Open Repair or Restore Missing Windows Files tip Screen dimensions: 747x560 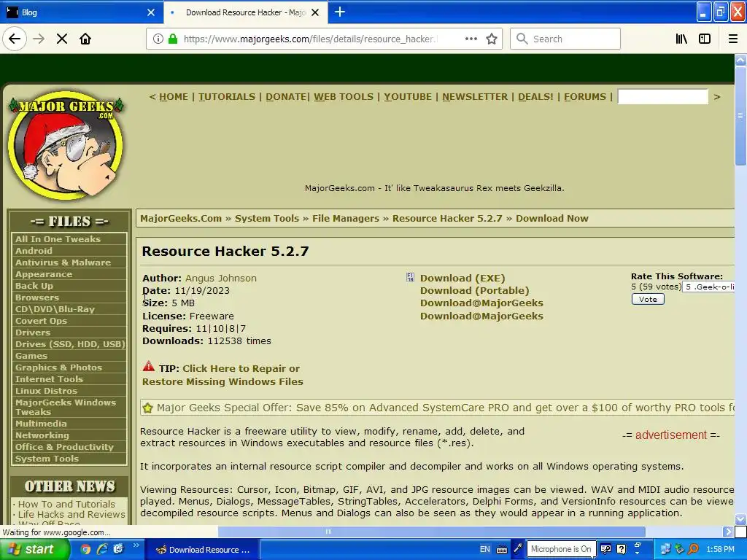222,376
